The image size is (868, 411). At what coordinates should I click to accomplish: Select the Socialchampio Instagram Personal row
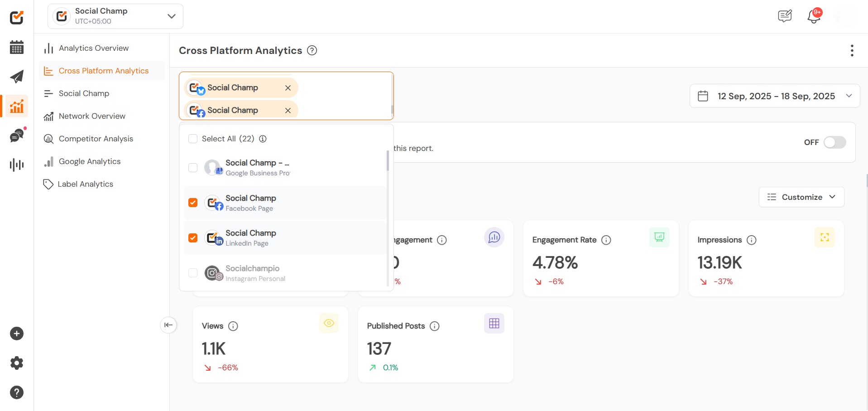pos(285,273)
